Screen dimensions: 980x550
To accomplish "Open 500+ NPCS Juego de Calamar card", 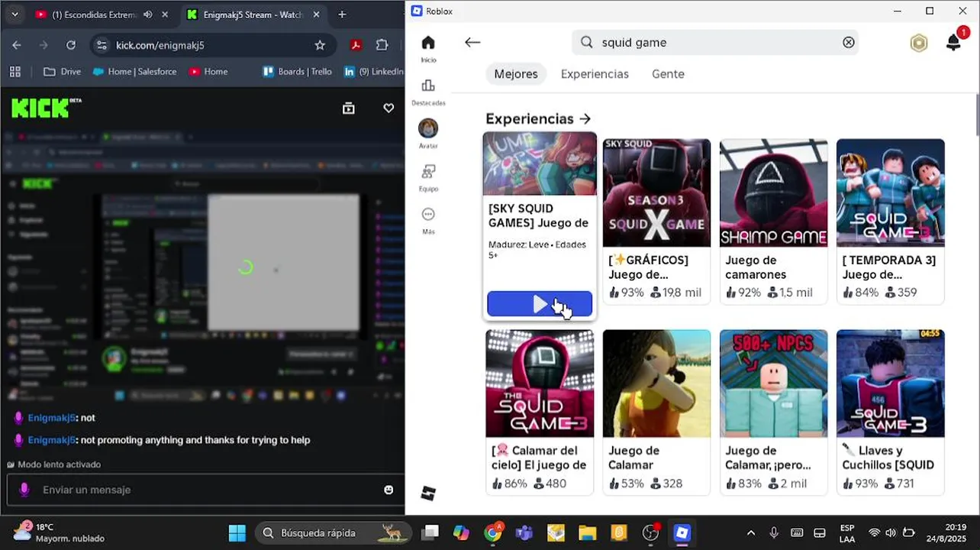I will click(773, 412).
